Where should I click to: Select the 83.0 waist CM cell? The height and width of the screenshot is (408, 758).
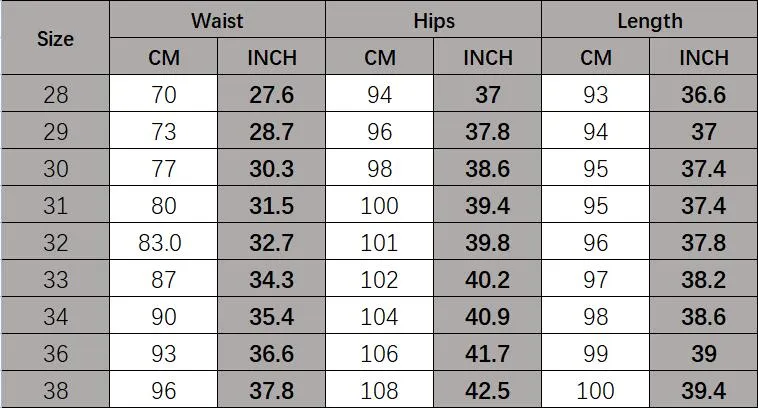[163, 242]
